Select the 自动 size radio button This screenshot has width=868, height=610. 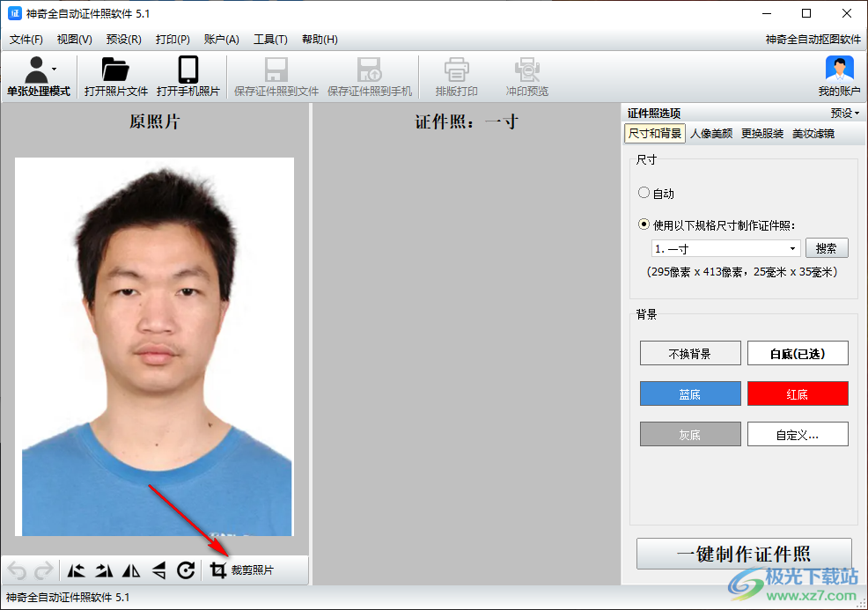[x=644, y=193]
